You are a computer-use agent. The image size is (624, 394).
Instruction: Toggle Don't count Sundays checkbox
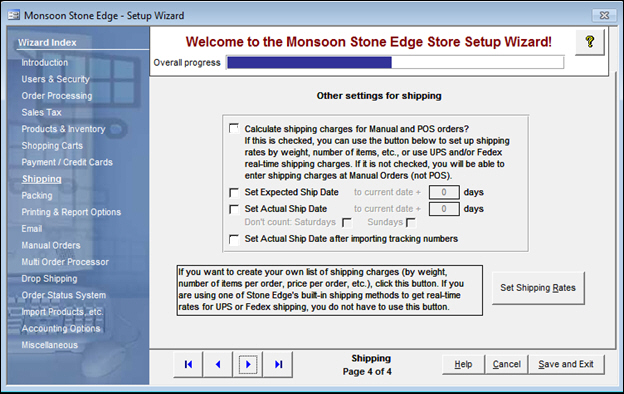point(411,222)
